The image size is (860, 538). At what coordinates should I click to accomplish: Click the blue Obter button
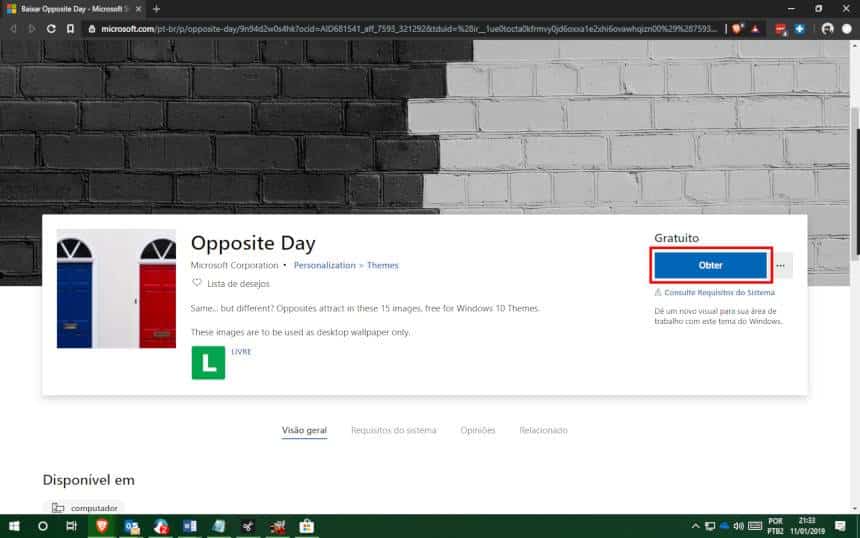coord(710,265)
